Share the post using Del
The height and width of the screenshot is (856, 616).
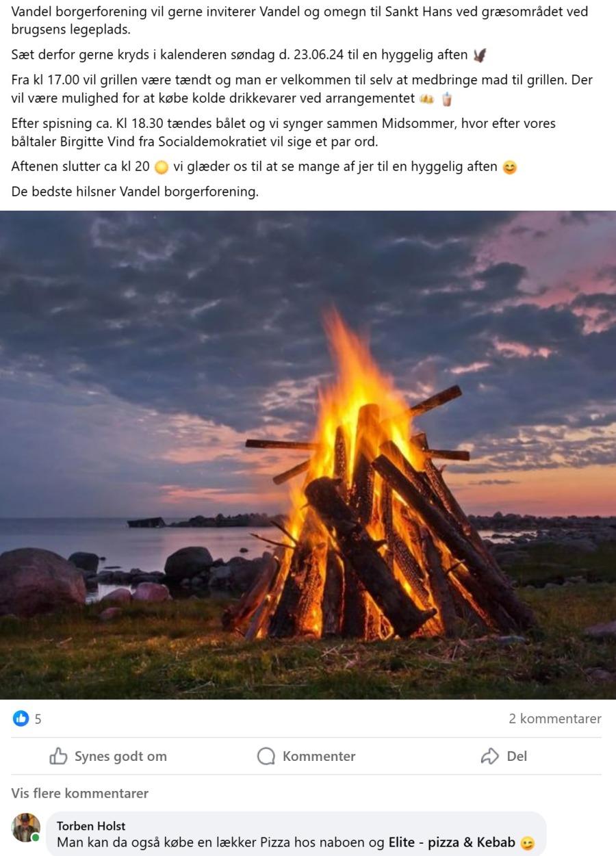tap(504, 756)
